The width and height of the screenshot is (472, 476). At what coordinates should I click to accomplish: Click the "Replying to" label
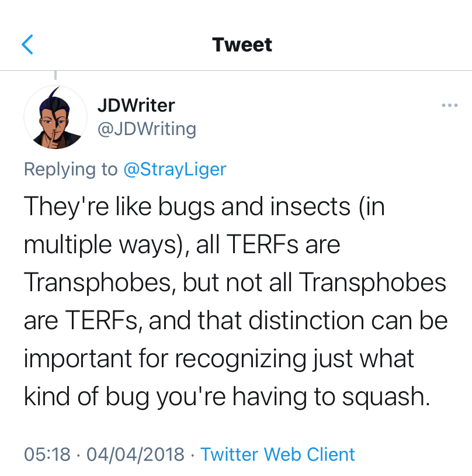tap(71, 170)
